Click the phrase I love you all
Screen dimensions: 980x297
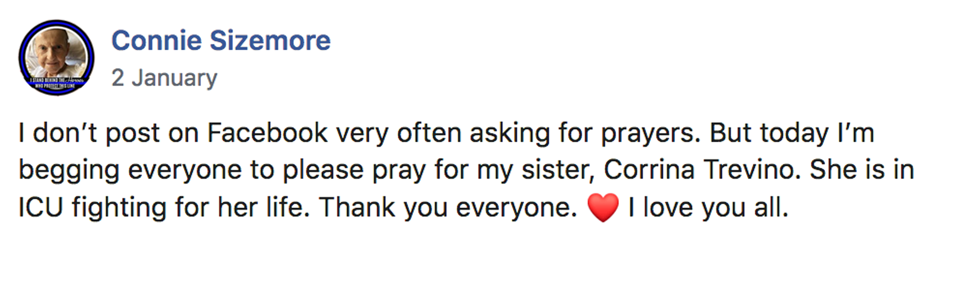click(x=708, y=207)
